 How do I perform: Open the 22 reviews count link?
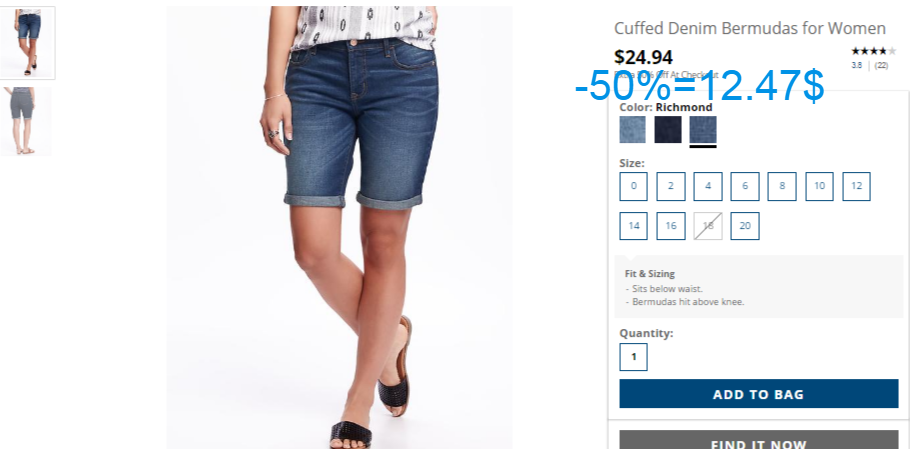tap(881, 66)
